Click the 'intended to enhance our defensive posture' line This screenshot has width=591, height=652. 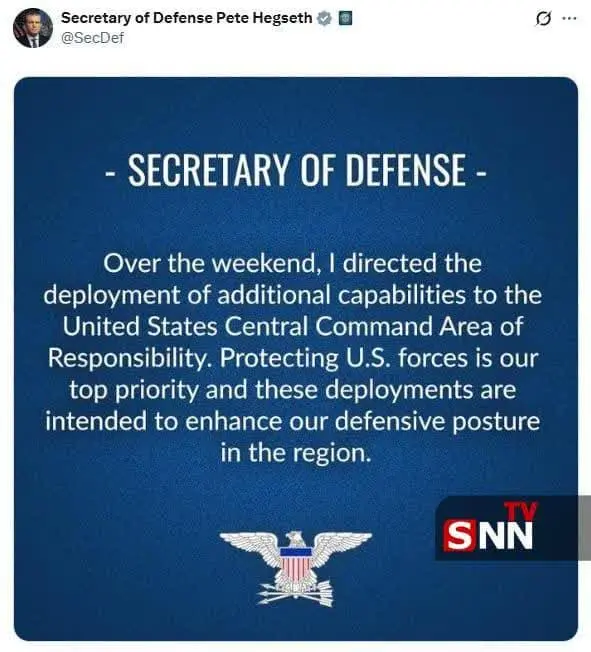pos(292,421)
